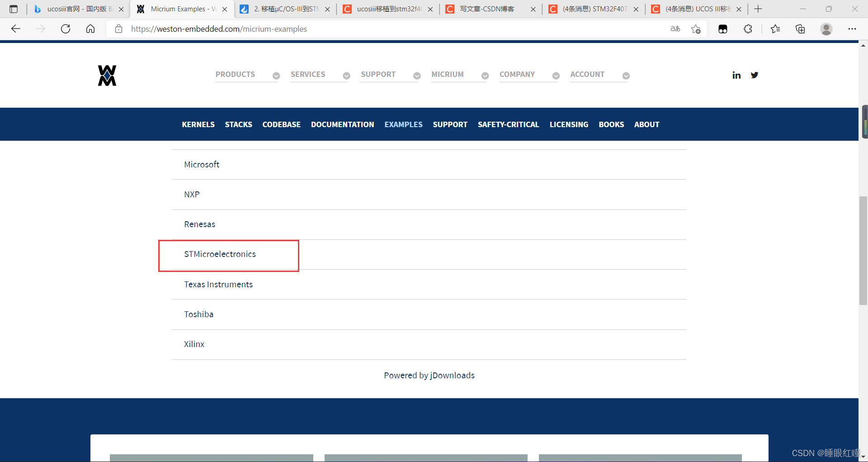868x462 pixels.
Task: Open the tab actions menu icon
Action: pyautogui.click(x=14, y=9)
